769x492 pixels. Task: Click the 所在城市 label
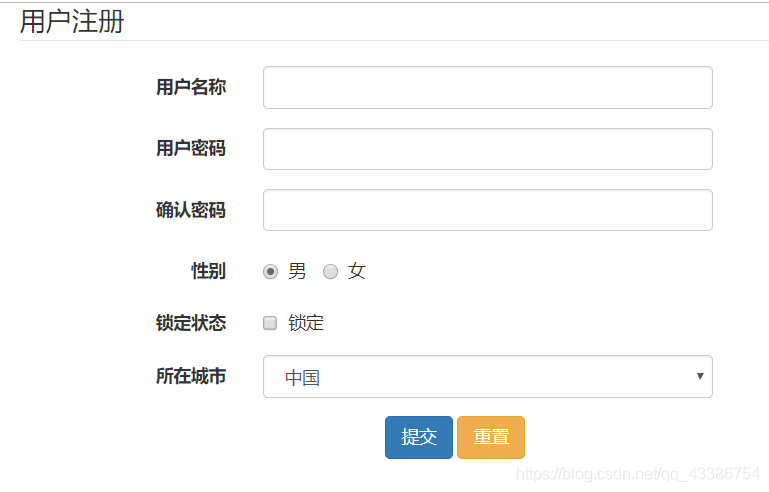tap(191, 376)
